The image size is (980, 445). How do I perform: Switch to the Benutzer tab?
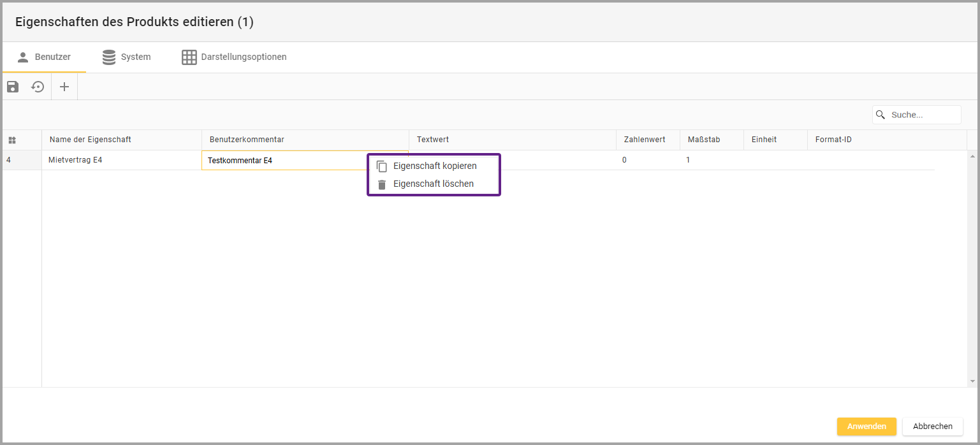pos(44,57)
